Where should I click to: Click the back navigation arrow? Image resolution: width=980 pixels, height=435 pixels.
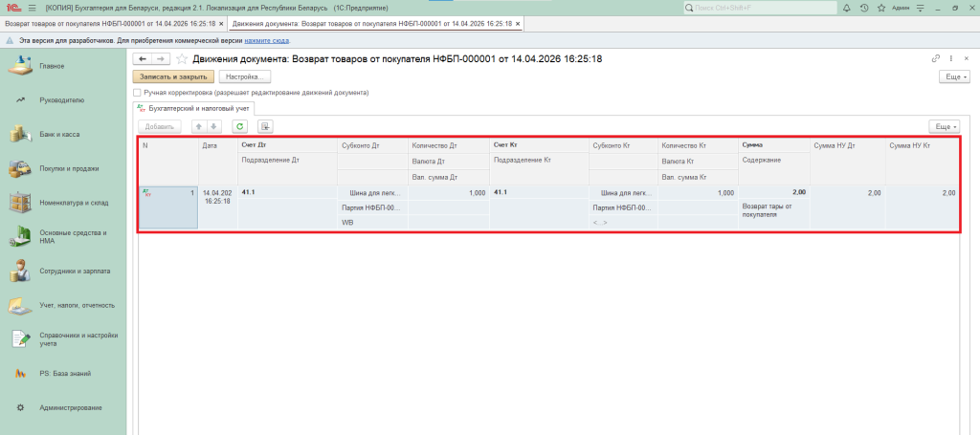click(x=143, y=59)
